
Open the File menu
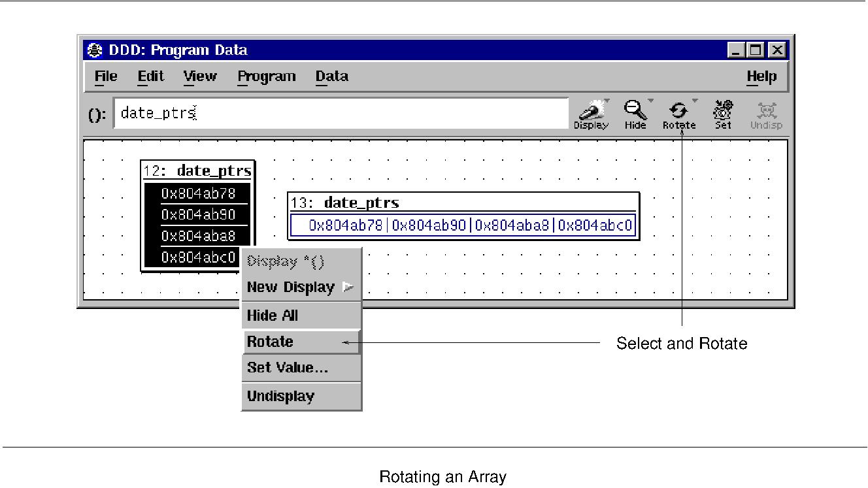coord(106,76)
